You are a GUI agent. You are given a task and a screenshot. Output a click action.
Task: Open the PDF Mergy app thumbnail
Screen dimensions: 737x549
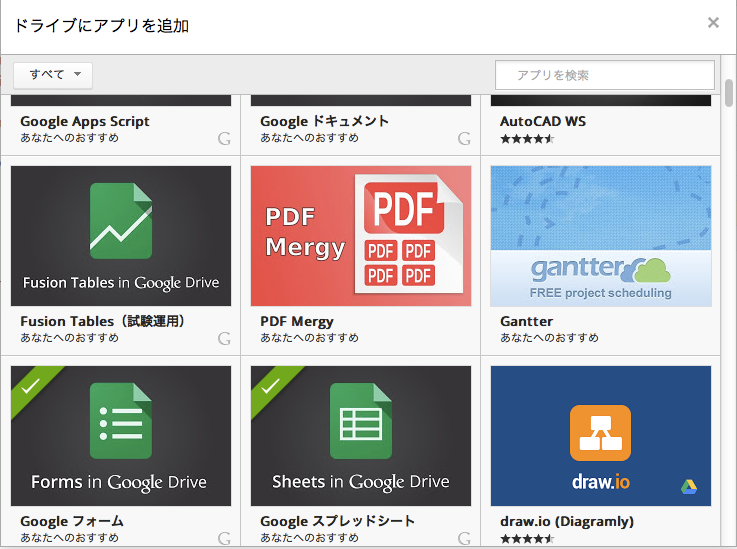[361, 236]
